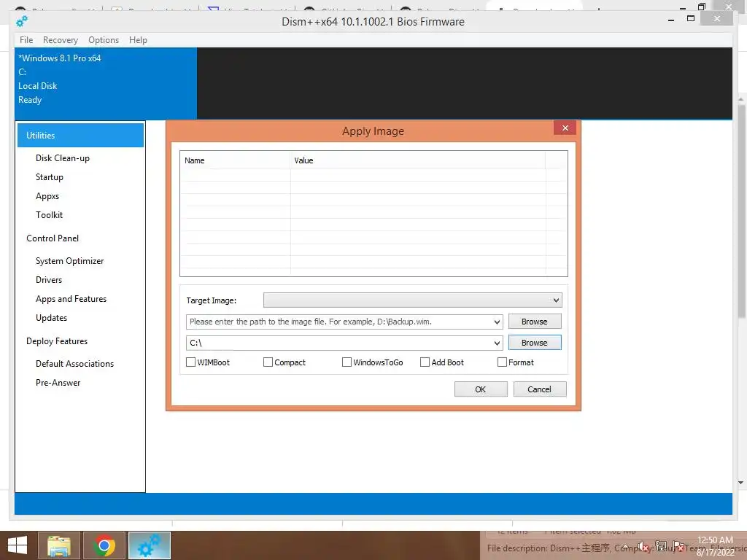This screenshot has width=747, height=560.
Task: Open Startup in the sidebar
Action: coord(49,177)
